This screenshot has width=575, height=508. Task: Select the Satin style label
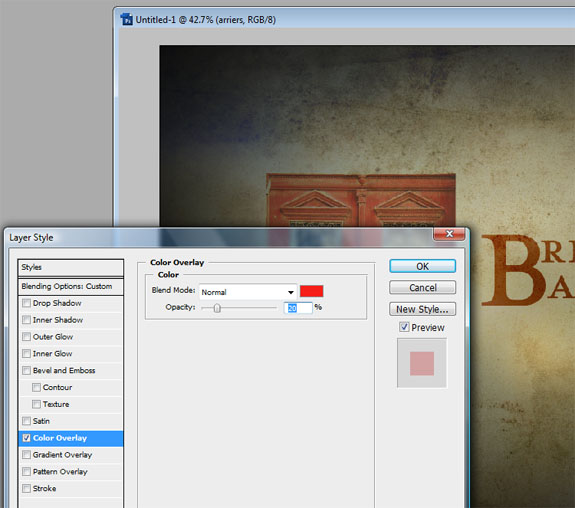(x=41, y=421)
